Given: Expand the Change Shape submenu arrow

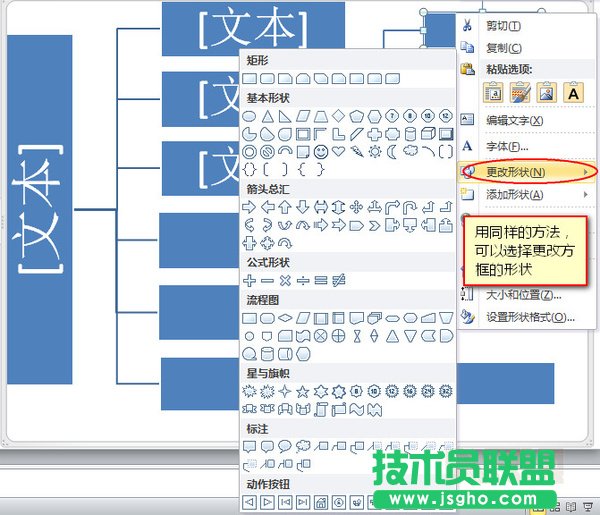Looking at the screenshot, I should point(585,172).
